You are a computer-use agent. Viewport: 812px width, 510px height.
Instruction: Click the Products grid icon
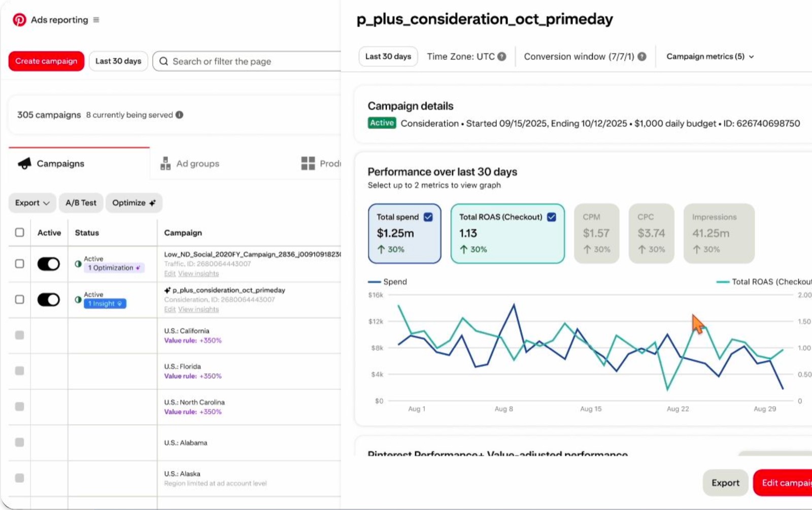pyautogui.click(x=308, y=163)
